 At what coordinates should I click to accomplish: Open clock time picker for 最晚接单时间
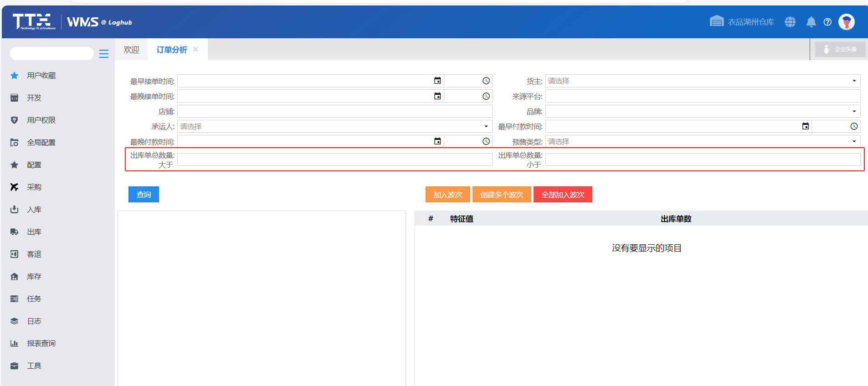486,96
